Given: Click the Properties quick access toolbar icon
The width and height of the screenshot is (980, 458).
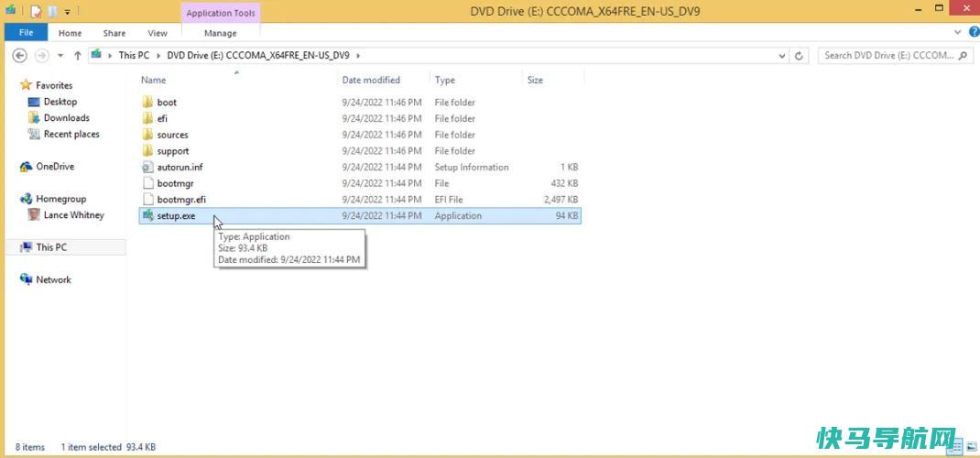Looking at the screenshot, I should click(x=36, y=10).
